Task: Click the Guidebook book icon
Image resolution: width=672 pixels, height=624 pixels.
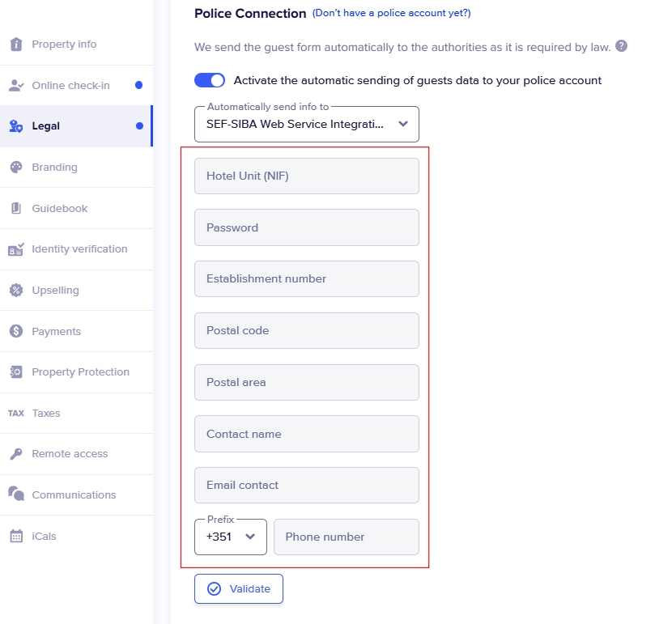Action: (x=16, y=209)
